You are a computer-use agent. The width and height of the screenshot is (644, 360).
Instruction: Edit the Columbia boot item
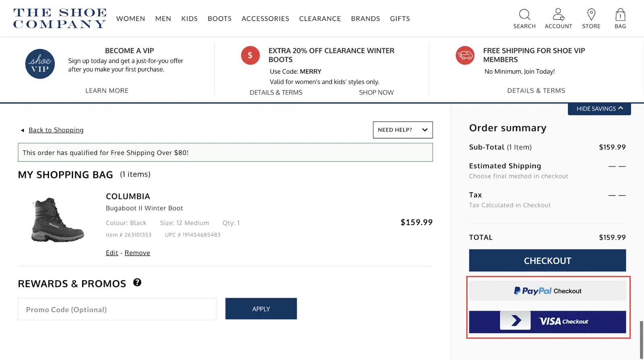[x=112, y=253]
